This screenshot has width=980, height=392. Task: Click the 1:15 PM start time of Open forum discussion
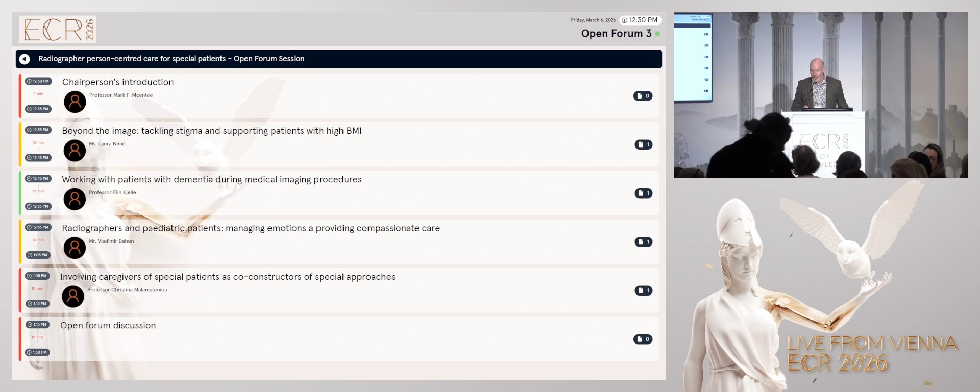[x=37, y=324]
